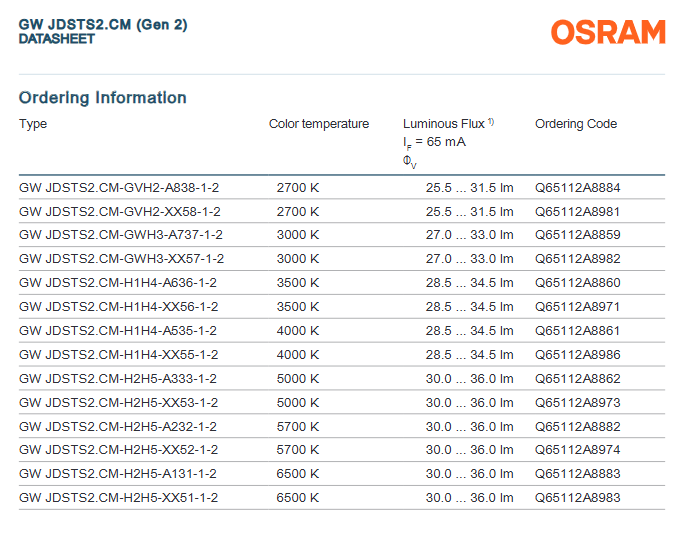Viewport: 681px width, 537px height.
Task: Click the DATASHEET subtitle
Action: tap(56, 39)
